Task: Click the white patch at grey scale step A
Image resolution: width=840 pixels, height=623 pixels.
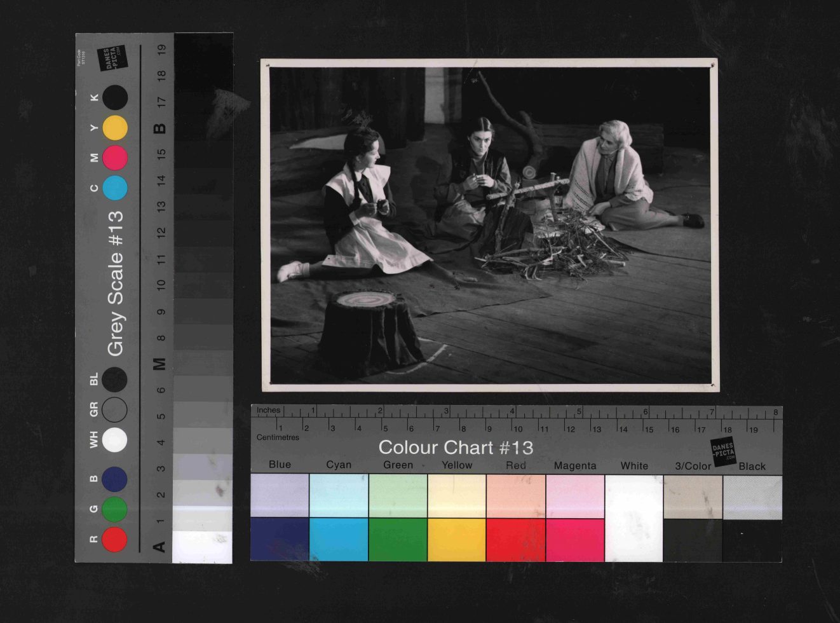Action: 202,547
